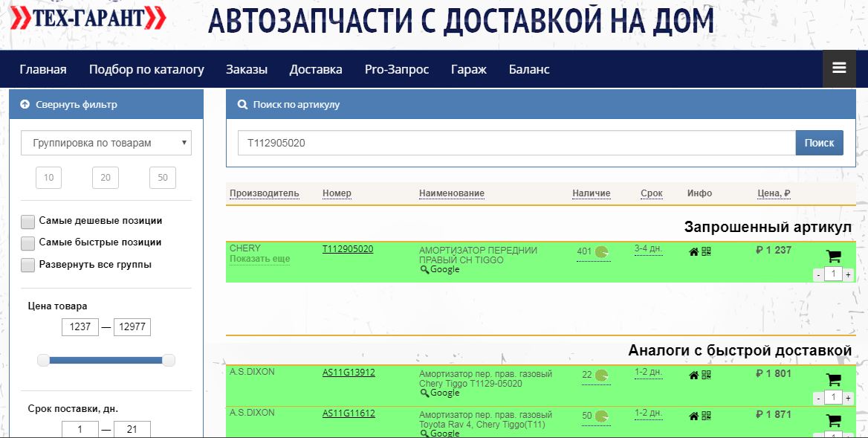Enable Самые дешевые позиции checkbox
868x438 pixels.
(27, 222)
